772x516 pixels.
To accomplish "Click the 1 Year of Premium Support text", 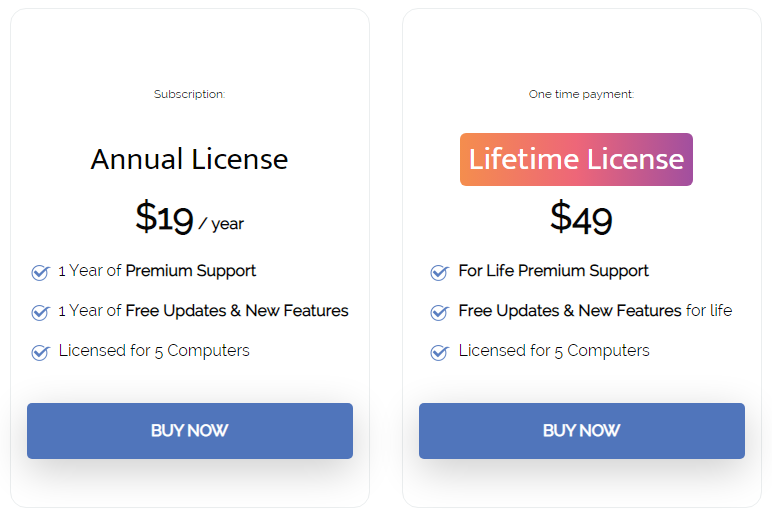I will tap(157, 271).
